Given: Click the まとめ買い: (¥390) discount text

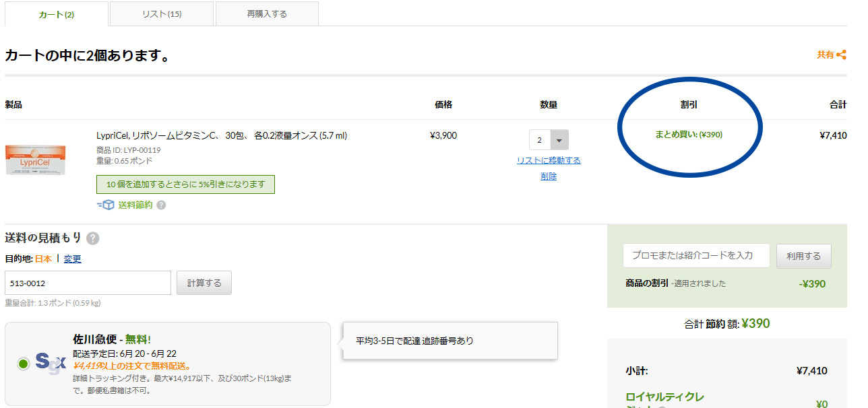Looking at the screenshot, I should 689,135.
